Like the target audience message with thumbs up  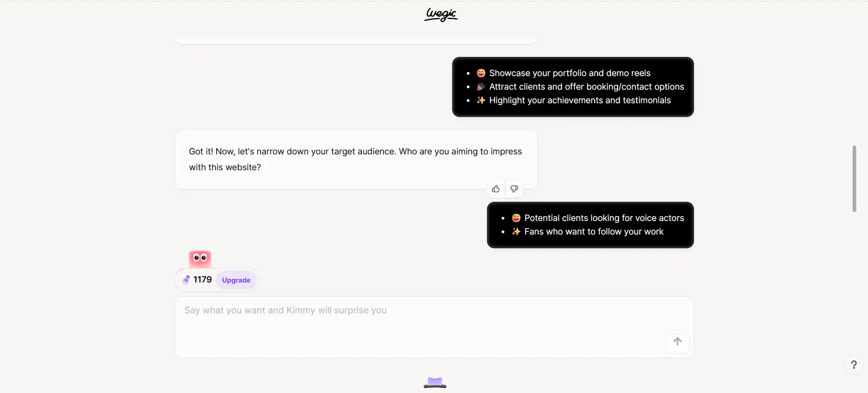click(x=496, y=189)
